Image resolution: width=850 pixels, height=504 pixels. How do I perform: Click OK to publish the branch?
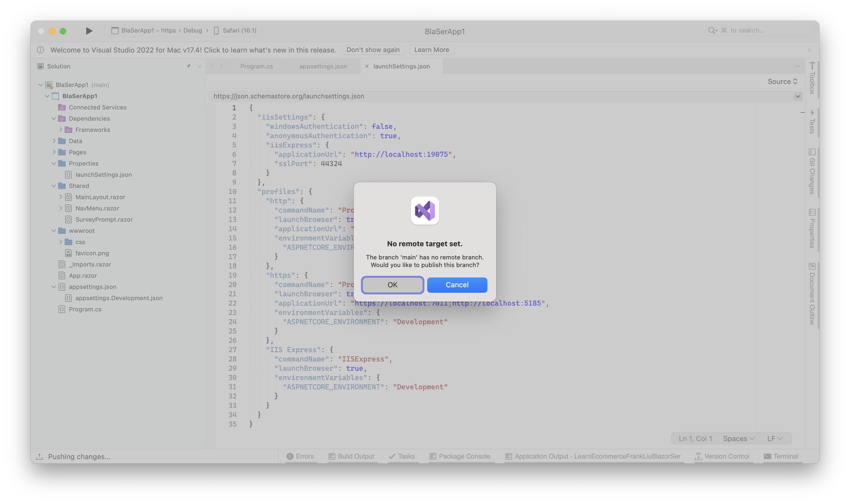pos(392,285)
